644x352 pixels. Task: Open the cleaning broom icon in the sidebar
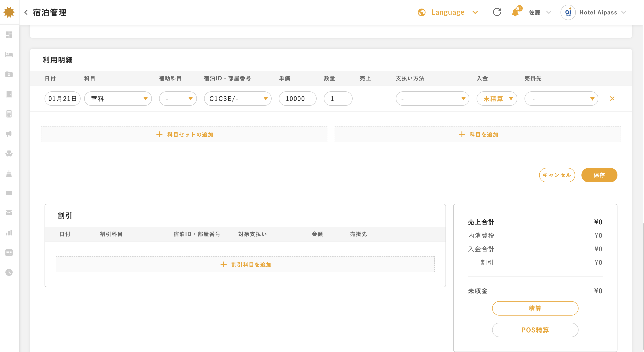[9, 173]
